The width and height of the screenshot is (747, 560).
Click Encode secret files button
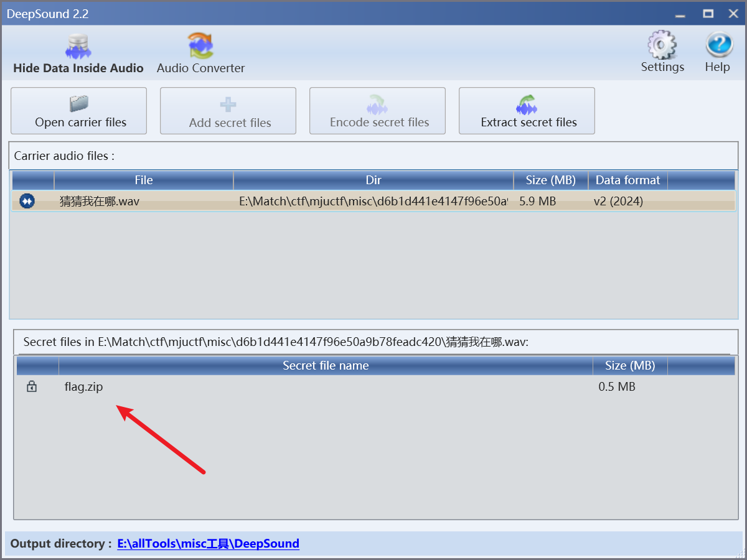(x=378, y=111)
